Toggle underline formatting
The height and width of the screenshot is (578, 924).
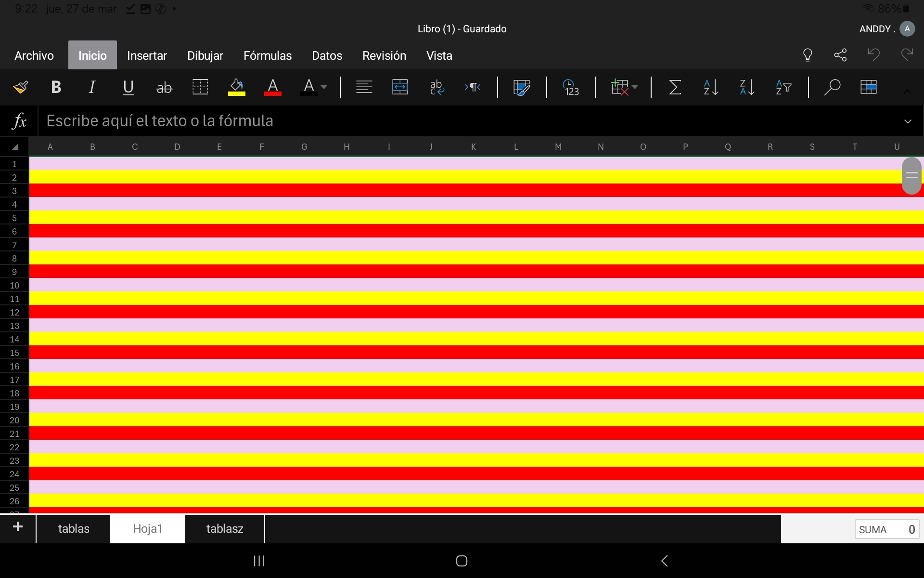pos(128,87)
